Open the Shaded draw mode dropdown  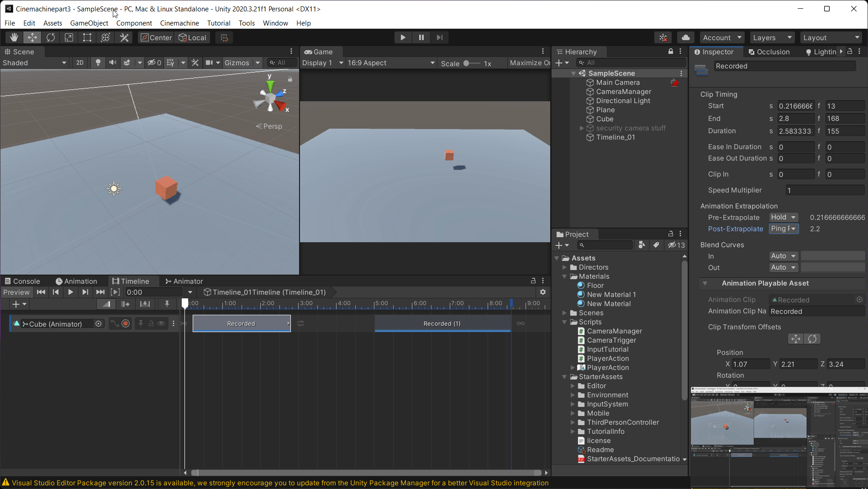pyautogui.click(x=35, y=63)
